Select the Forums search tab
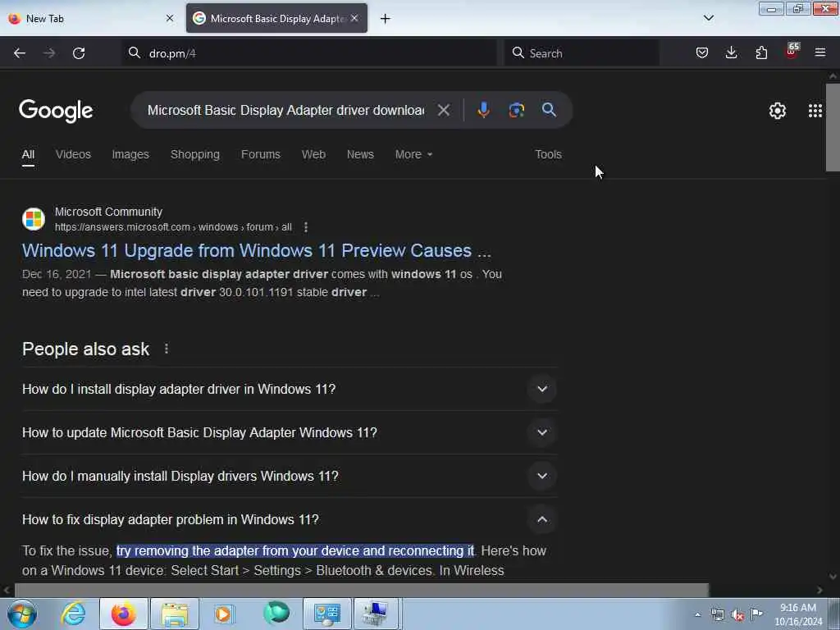 click(x=261, y=154)
